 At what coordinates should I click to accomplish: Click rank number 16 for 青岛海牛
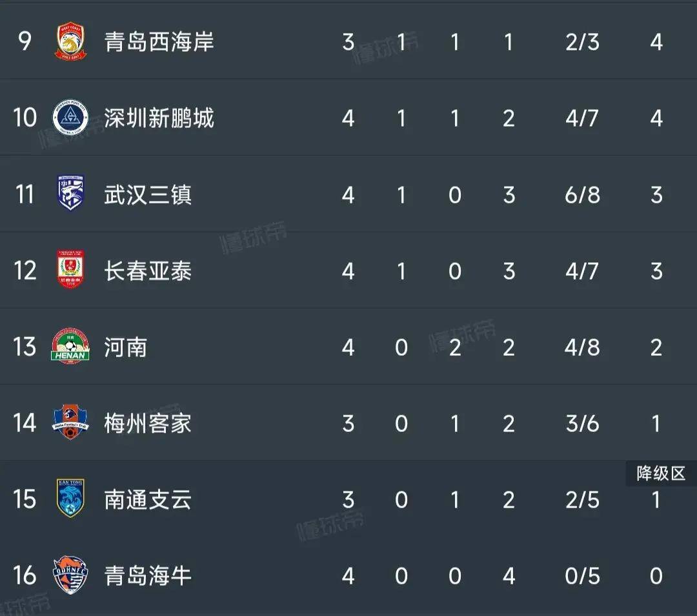[x=25, y=576]
